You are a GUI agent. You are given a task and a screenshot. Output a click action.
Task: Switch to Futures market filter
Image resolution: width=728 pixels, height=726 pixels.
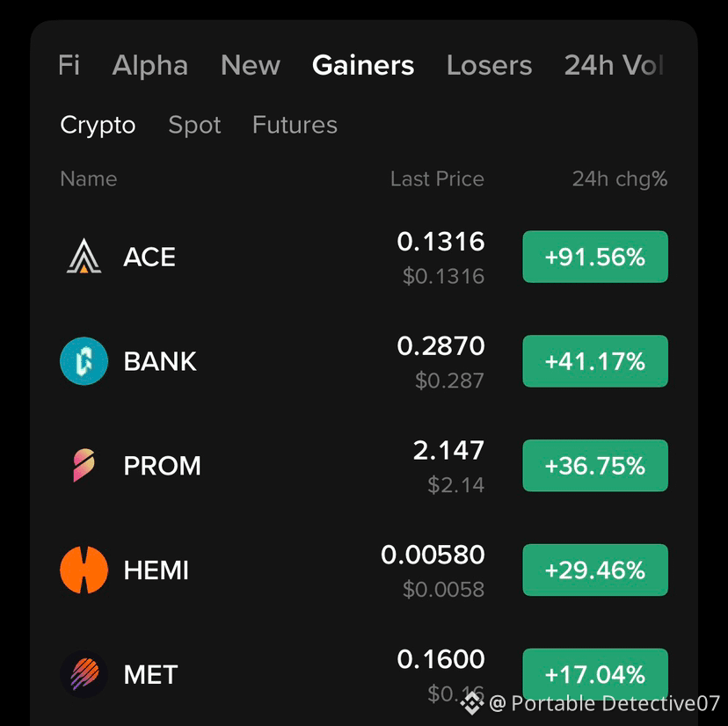point(295,125)
